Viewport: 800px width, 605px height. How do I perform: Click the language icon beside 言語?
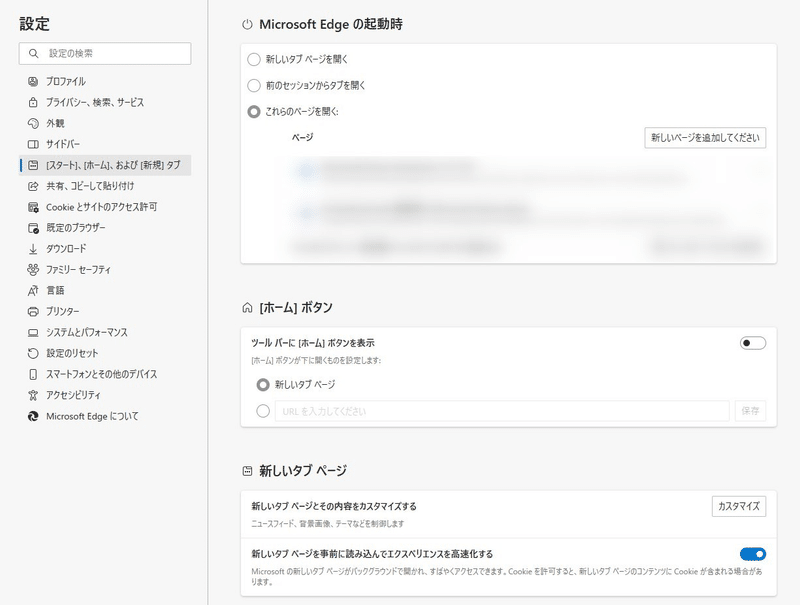coord(33,290)
